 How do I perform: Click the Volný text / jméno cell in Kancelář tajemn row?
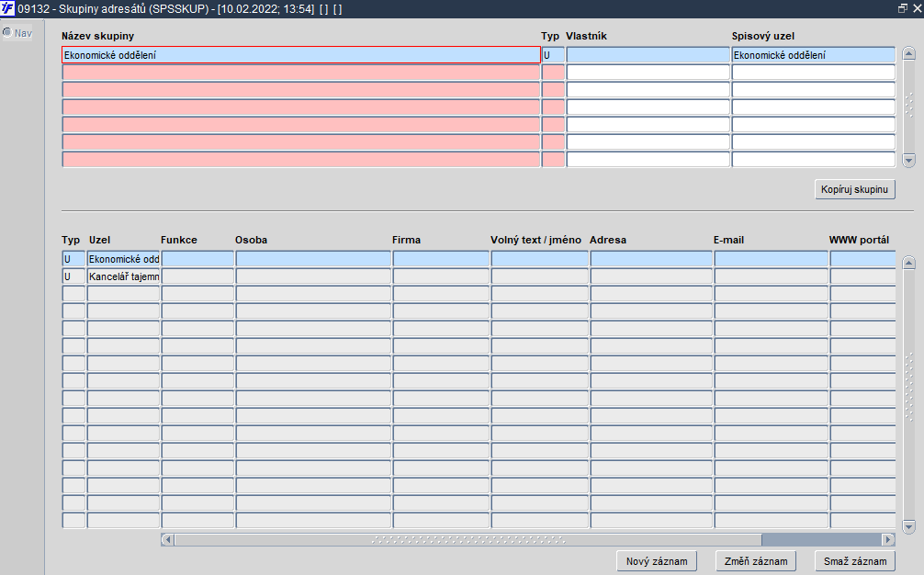point(539,276)
